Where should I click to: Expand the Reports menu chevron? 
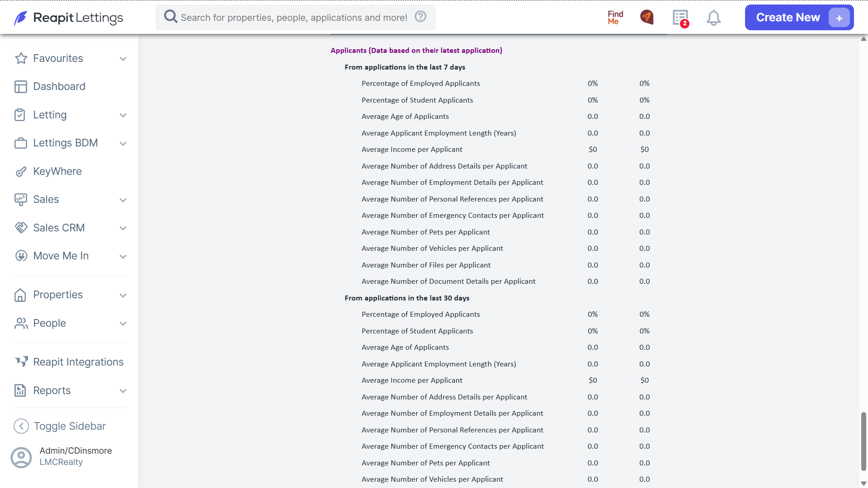[123, 391]
